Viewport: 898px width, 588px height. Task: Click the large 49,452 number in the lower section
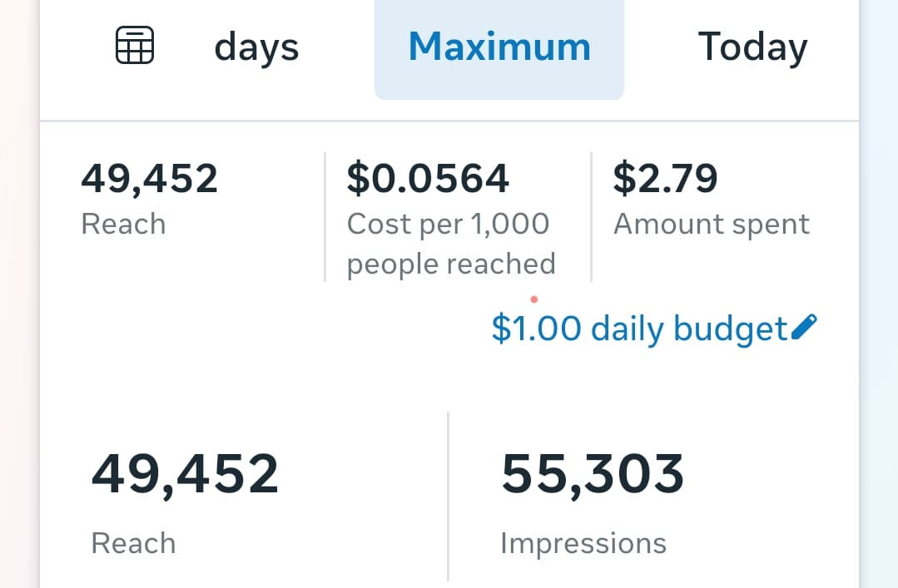(185, 474)
